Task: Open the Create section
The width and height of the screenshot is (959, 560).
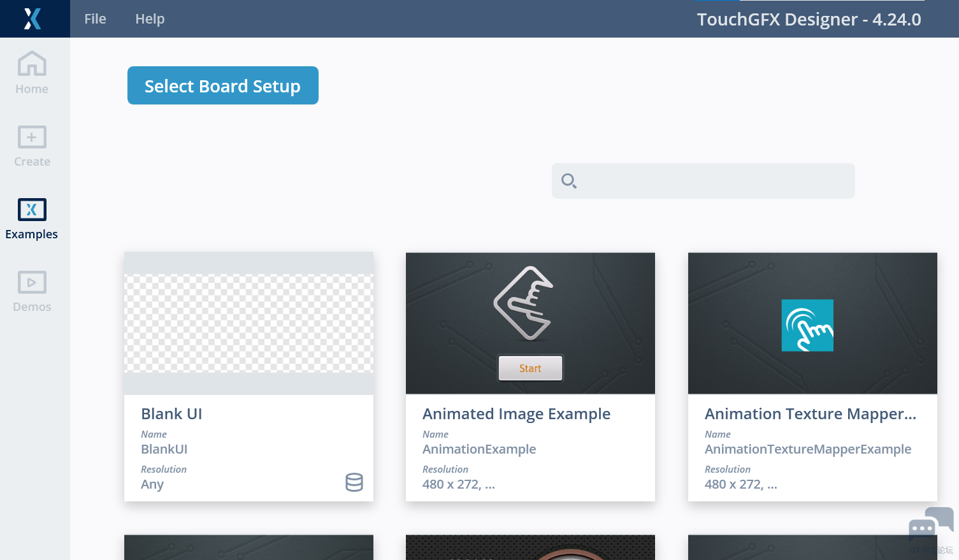Action: (x=32, y=146)
